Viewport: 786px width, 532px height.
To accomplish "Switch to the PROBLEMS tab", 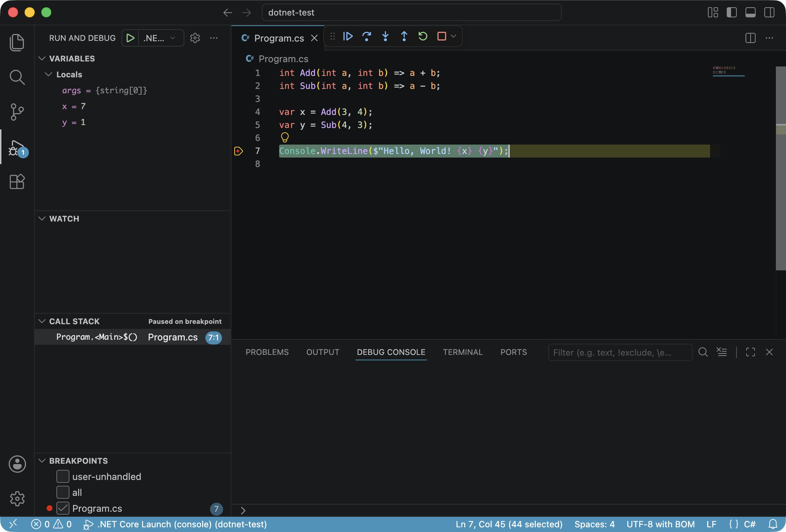I will click(267, 352).
